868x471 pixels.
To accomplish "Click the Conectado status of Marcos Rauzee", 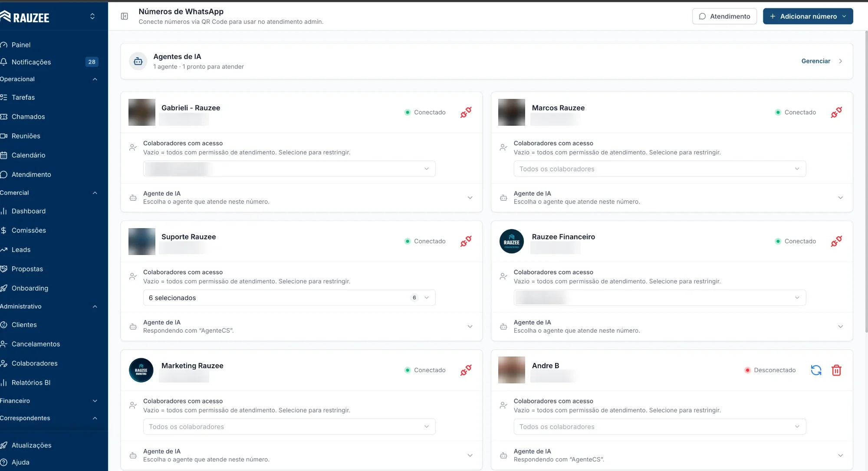I will tap(796, 112).
